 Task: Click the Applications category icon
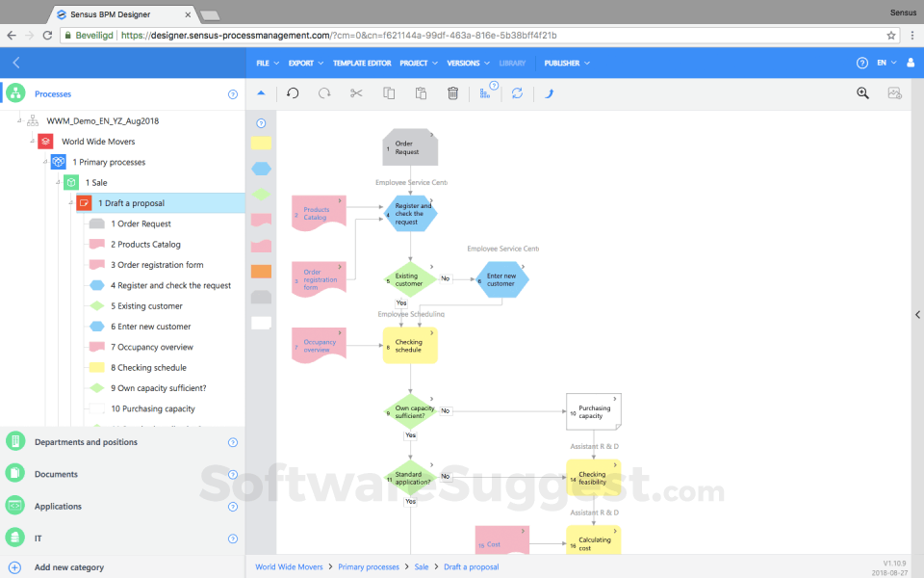pos(15,506)
